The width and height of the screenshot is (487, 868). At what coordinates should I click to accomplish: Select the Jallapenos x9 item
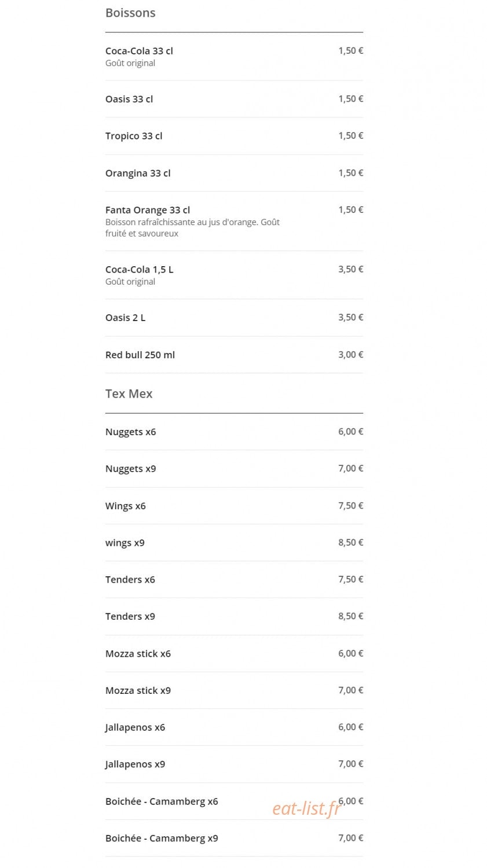234,764
